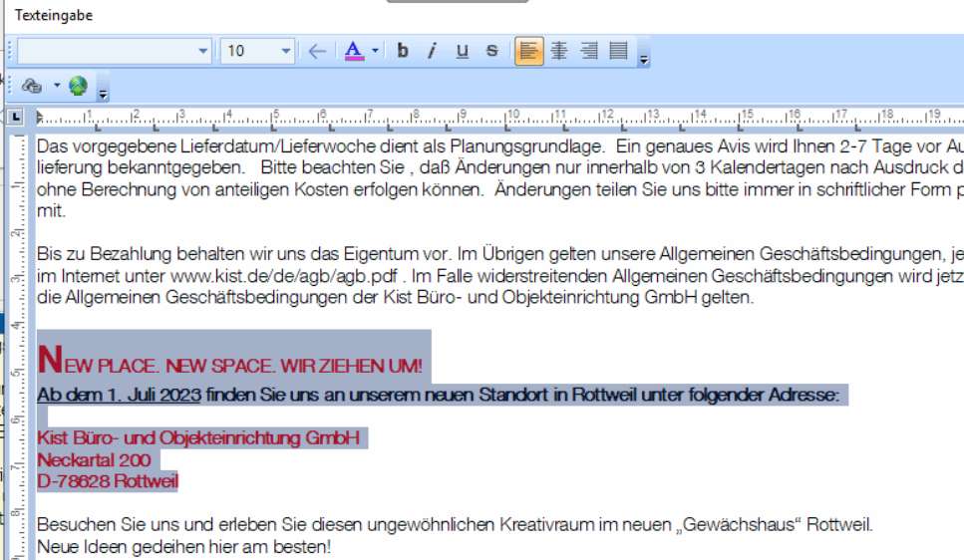Select justified text alignment
The image size is (964, 560).
pyautogui.click(x=618, y=51)
